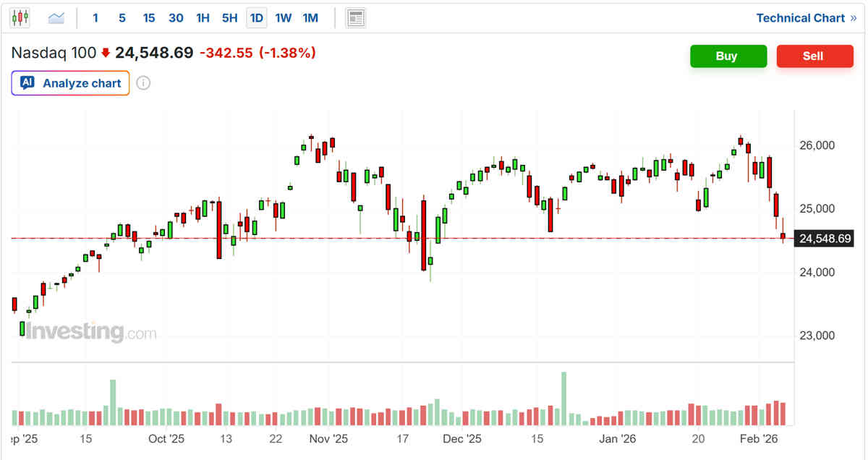Click the Investing.com watermark logo
The height and width of the screenshot is (460, 868).
click(x=87, y=332)
